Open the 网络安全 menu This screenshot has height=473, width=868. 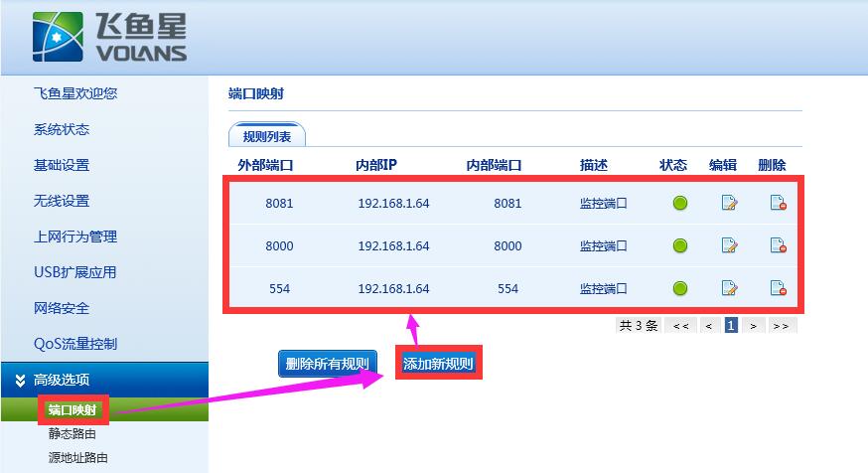[62, 308]
